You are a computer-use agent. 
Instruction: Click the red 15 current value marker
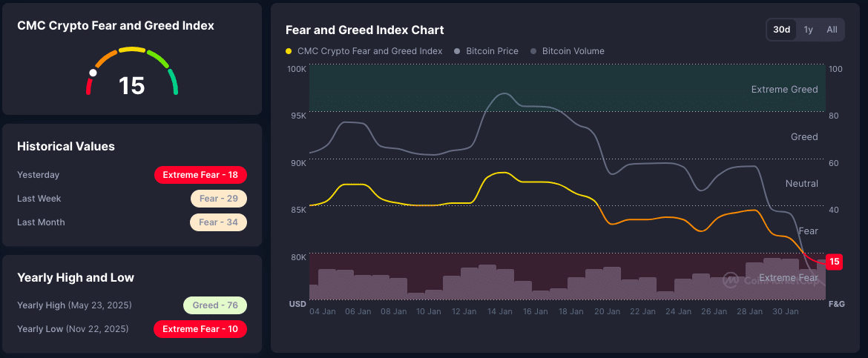834,262
